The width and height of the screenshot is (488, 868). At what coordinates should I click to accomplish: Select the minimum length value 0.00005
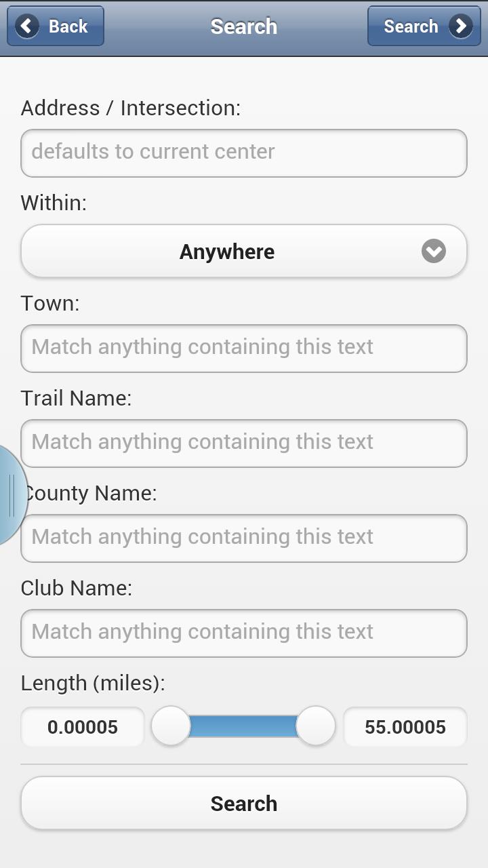(x=83, y=727)
